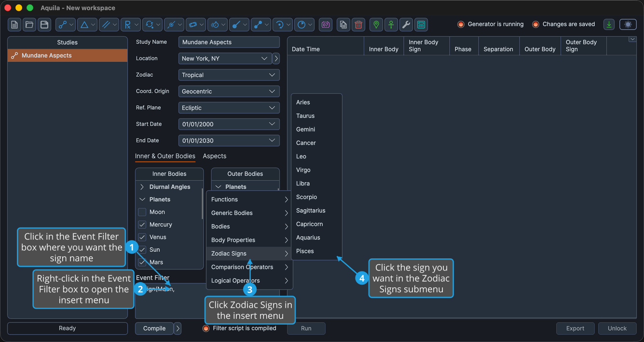644x342 pixels.
Task: Click the Date Time column header
Action: tap(326, 46)
